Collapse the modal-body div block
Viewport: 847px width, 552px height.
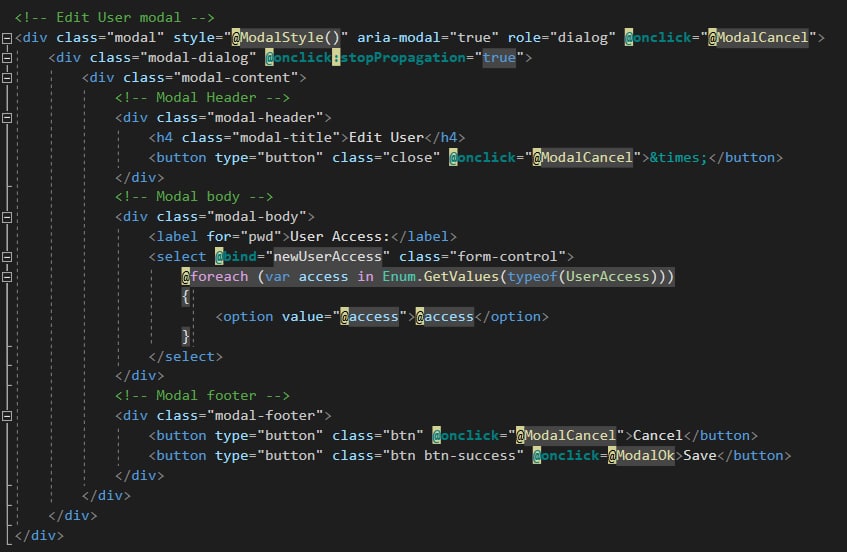tap(7, 217)
